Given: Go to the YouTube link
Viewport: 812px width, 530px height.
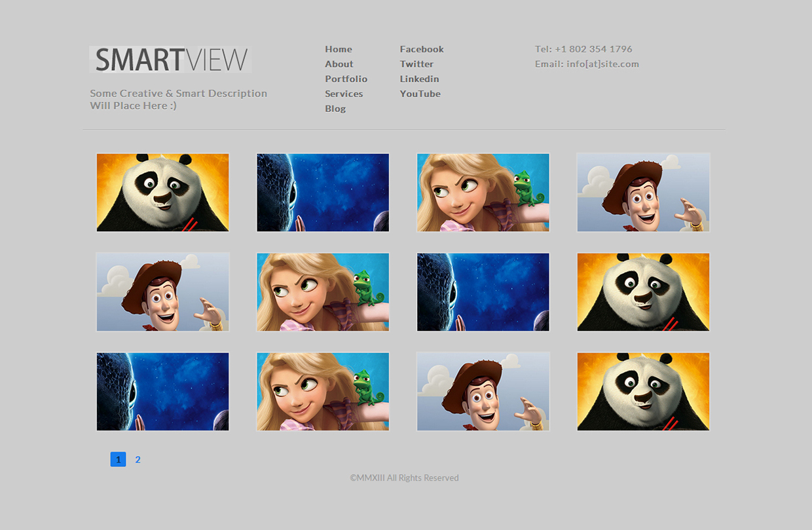Looking at the screenshot, I should click(x=420, y=94).
